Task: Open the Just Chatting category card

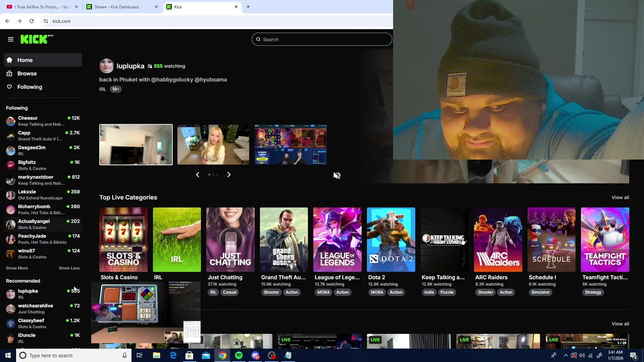Action: [230, 239]
